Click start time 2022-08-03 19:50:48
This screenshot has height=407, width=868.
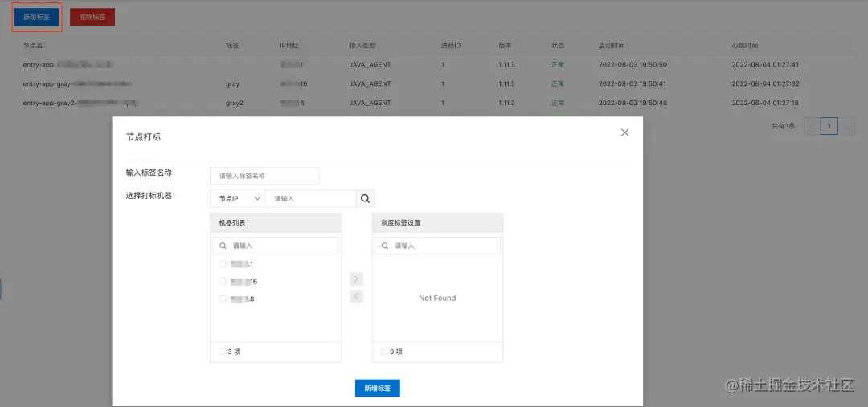tap(633, 103)
